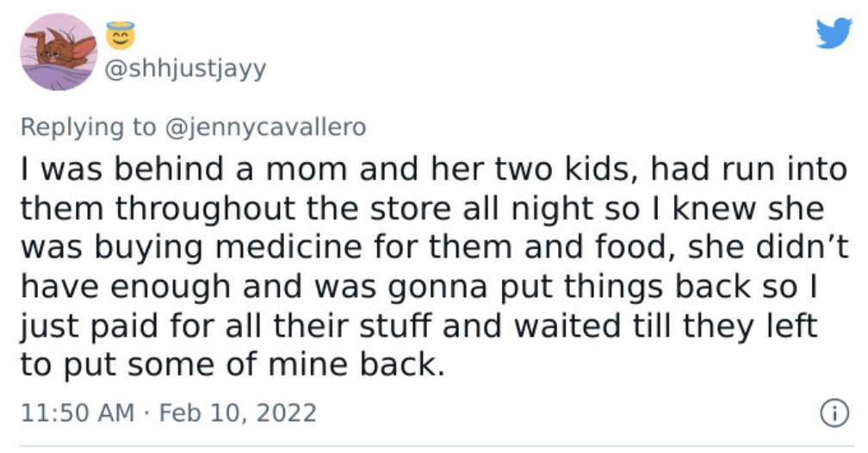Click the line starting "I was behind a mom"
Viewport: 868px width, 453px height.
click(434, 170)
